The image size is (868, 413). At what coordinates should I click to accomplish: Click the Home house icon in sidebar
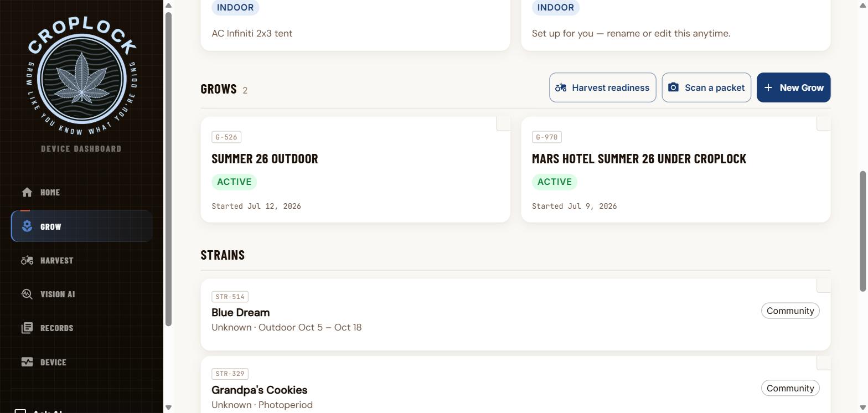(27, 192)
